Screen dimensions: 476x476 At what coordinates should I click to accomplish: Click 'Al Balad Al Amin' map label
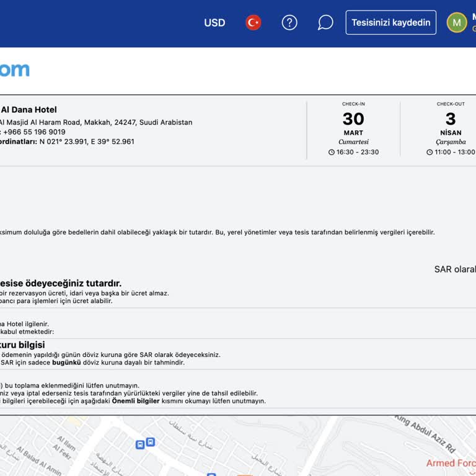(39, 461)
